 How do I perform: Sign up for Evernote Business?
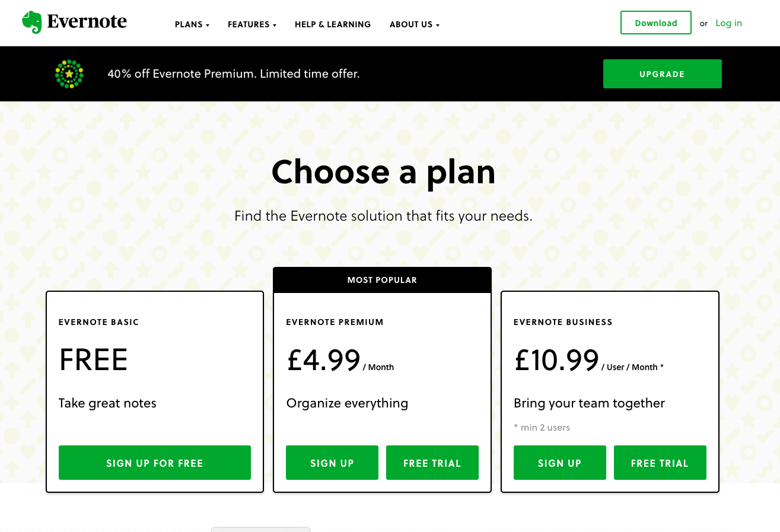[x=559, y=463]
